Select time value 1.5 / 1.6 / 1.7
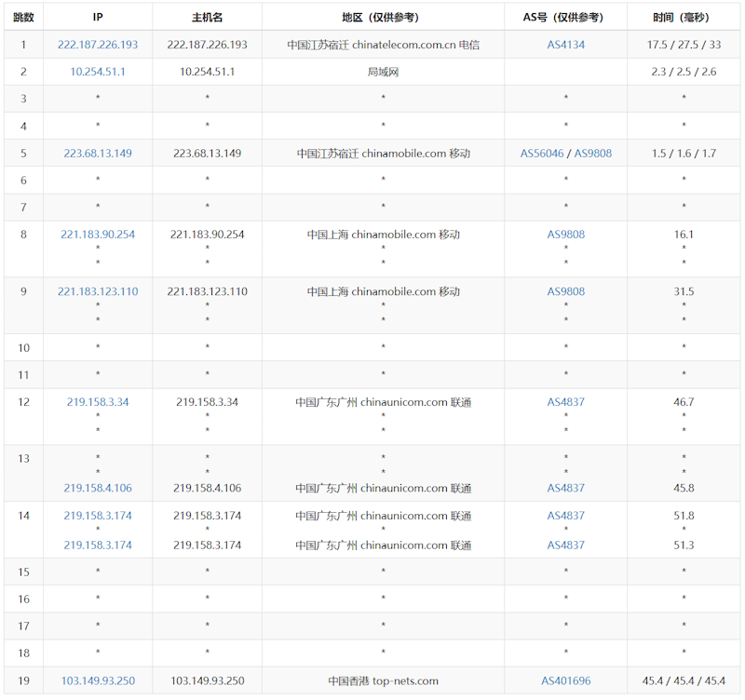 pos(684,154)
